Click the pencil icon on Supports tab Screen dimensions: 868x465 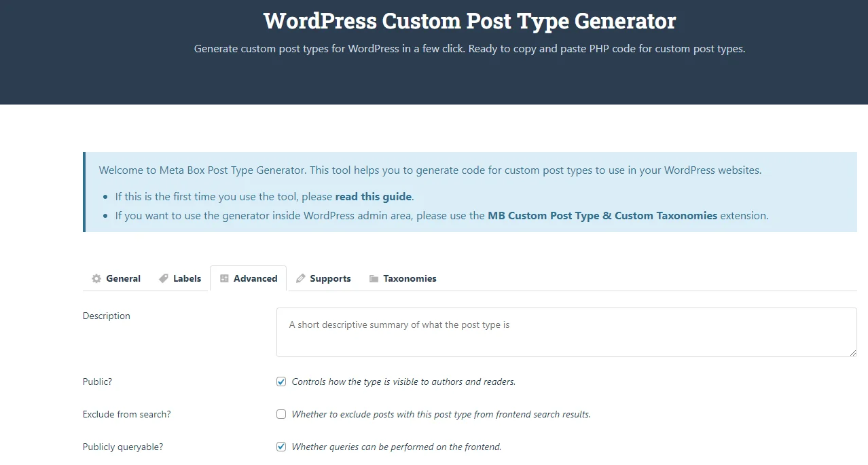tap(301, 278)
